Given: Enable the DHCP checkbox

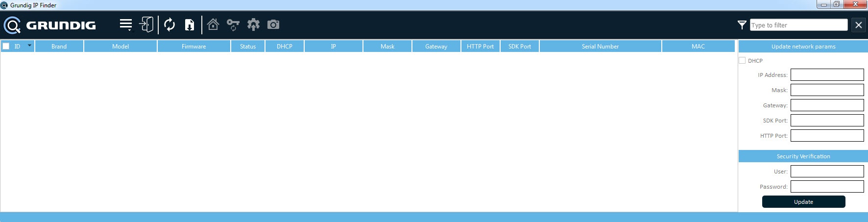Looking at the screenshot, I should pos(742,61).
